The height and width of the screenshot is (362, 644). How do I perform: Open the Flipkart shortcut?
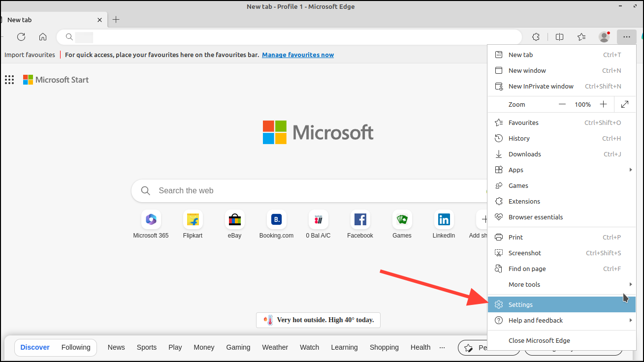coord(193,219)
